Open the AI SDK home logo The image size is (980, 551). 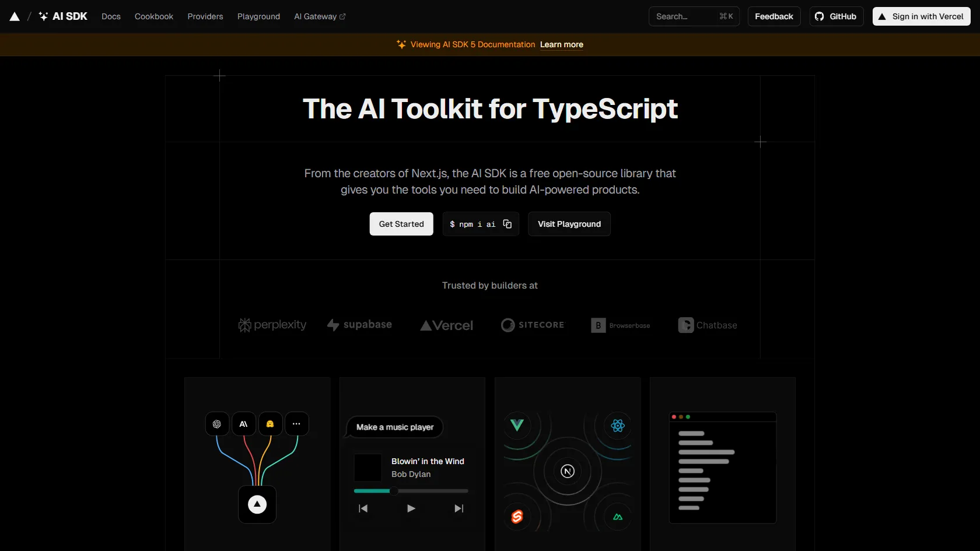(63, 16)
